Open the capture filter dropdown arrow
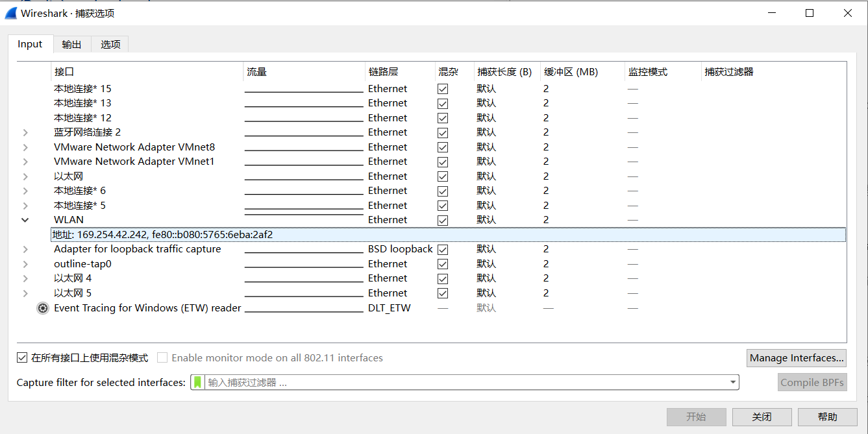This screenshot has height=434, width=868. [x=733, y=382]
